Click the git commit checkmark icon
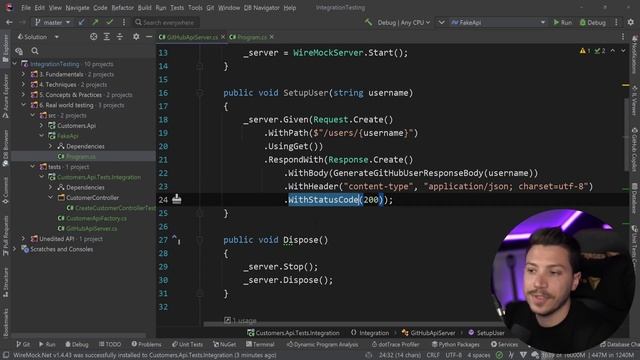 coord(109,22)
